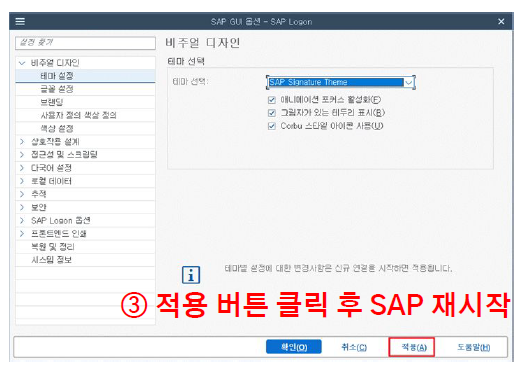Expand the 접근성 및 스크립팅 node
Viewport: 524px width, 381px height.
(22, 154)
